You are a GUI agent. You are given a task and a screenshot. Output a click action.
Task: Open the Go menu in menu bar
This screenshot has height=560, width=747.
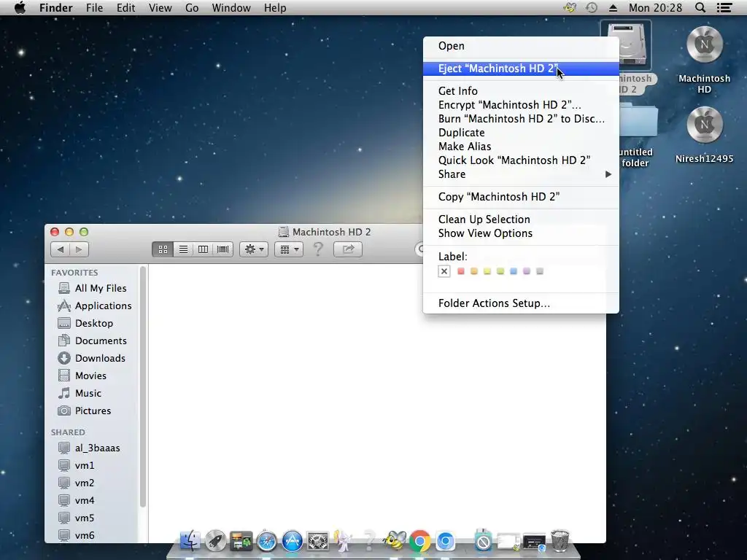pos(192,7)
